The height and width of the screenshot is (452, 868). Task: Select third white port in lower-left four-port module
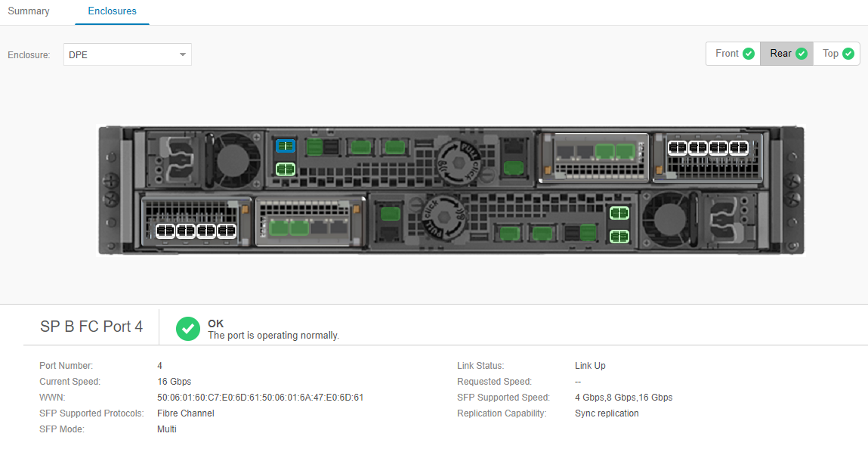[206, 231]
